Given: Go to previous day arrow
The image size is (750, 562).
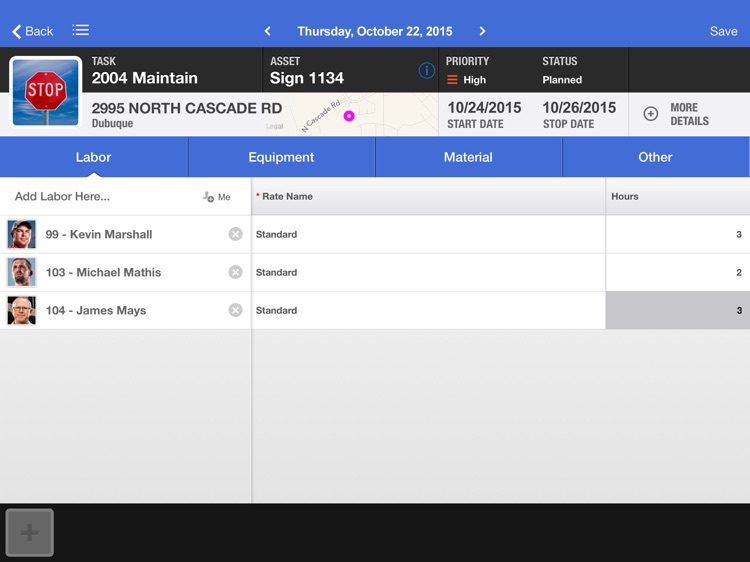Looking at the screenshot, I should click(267, 31).
